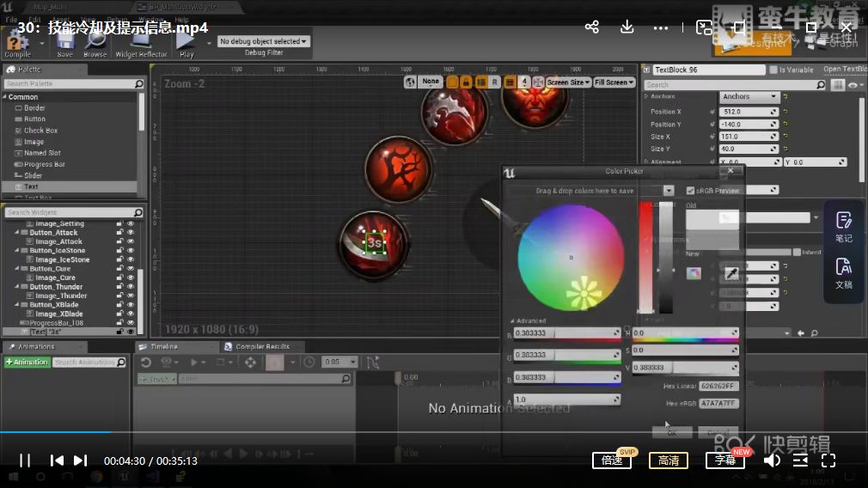Open the 文稿 transcript side panel

tap(844, 273)
